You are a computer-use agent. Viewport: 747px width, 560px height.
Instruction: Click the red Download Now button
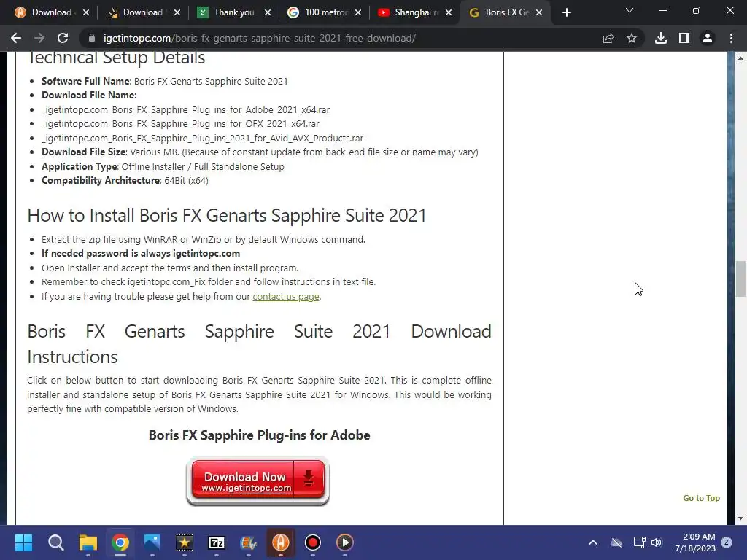click(258, 481)
